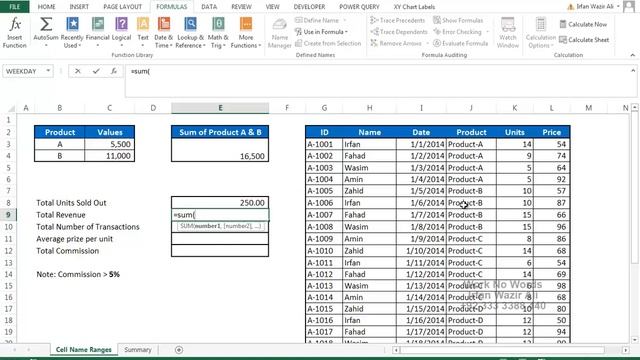
Task: Click Evaluate Formula
Action: pos(460,43)
